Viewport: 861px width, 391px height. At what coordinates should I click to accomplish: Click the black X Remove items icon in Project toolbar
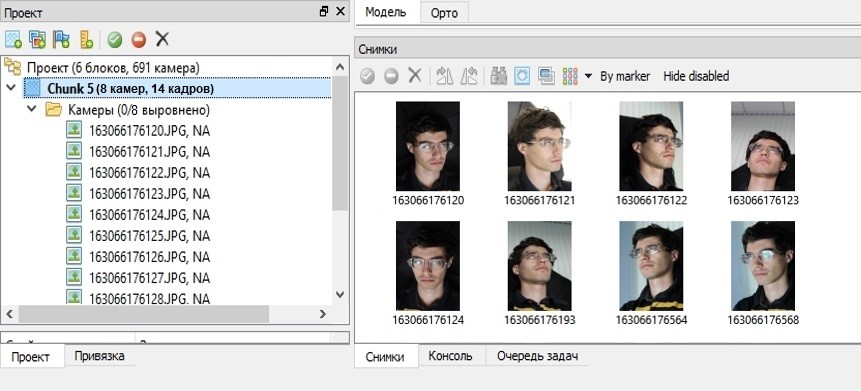coord(162,39)
